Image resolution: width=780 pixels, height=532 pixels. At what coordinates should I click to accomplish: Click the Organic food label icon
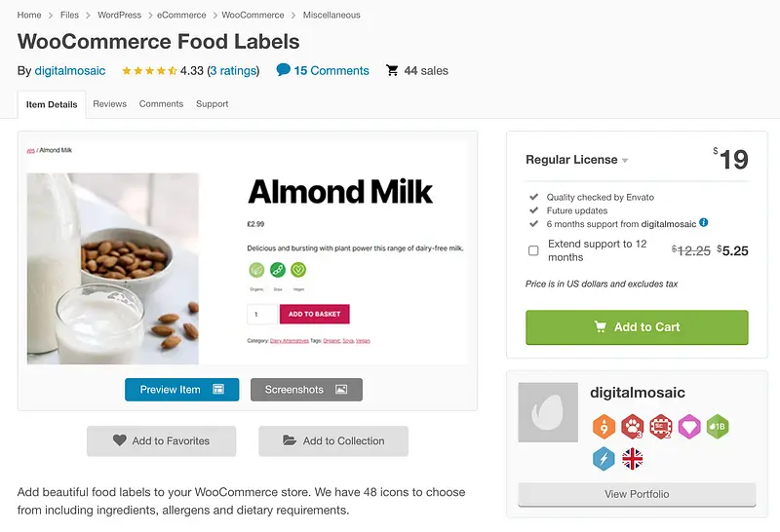point(256,270)
